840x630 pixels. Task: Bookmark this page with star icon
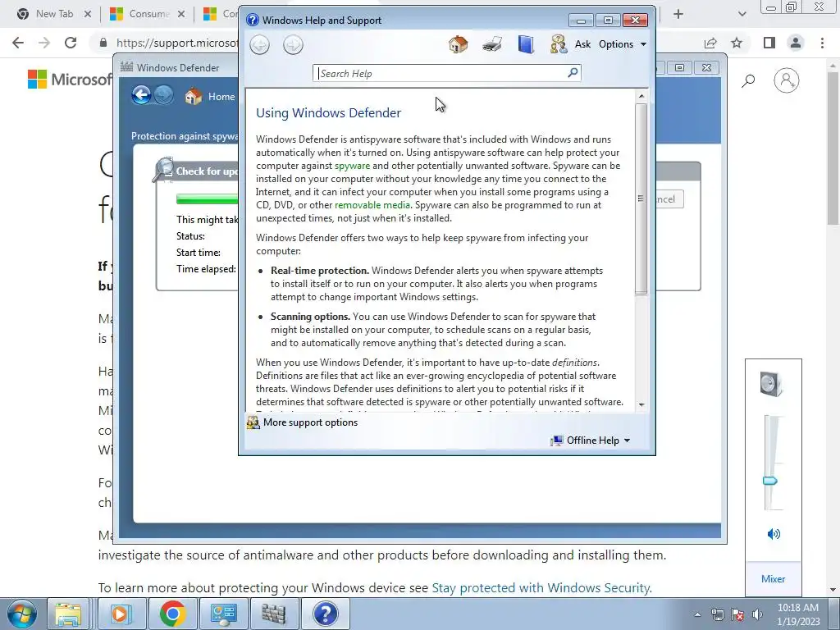coord(737,43)
